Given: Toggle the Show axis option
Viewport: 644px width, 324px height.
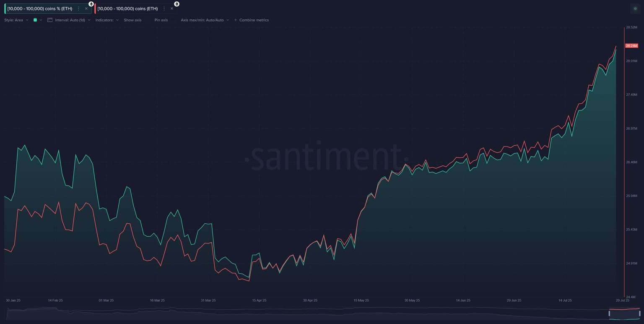Looking at the screenshot, I should pos(132,20).
